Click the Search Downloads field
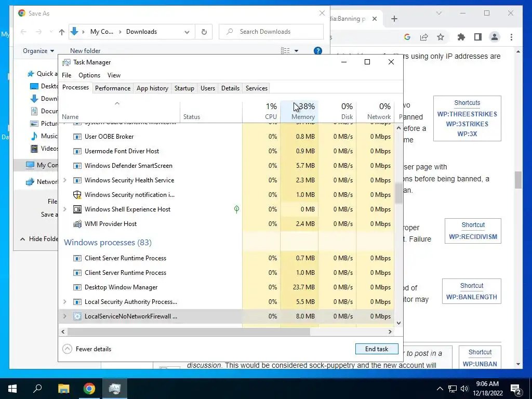Viewport: 532px width, 399px height. coord(271,32)
